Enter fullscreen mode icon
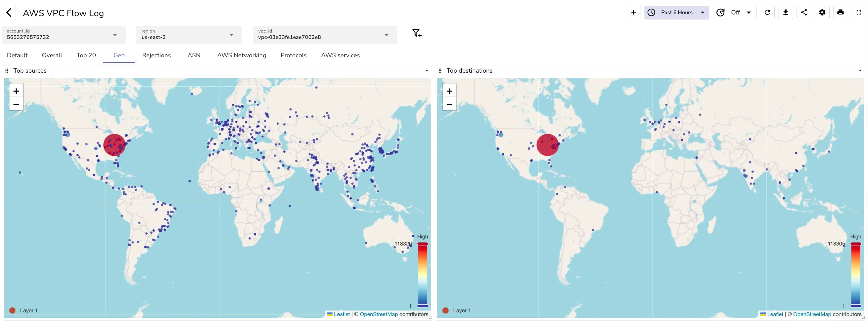This screenshot has width=868, height=335. tap(859, 13)
